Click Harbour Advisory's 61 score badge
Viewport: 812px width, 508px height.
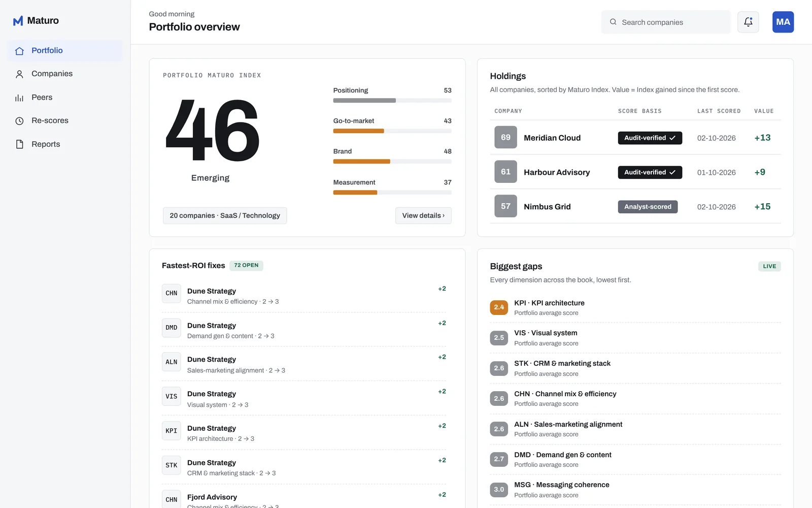pos(505,172)
